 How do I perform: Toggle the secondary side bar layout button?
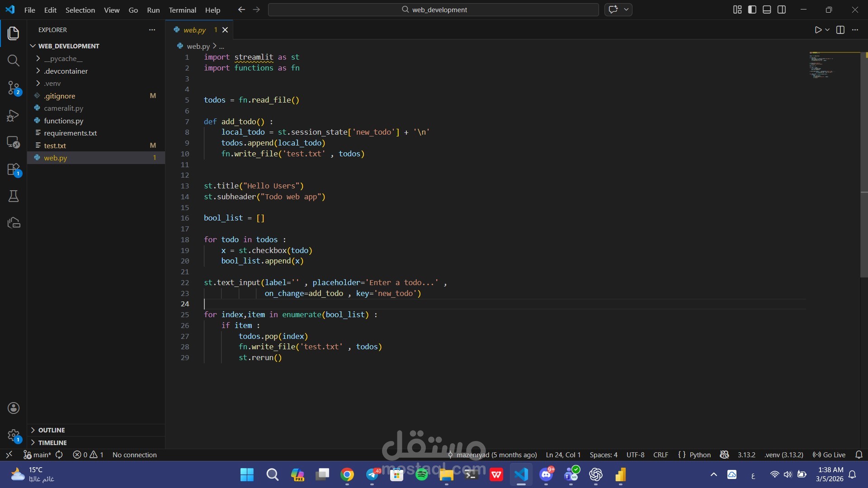point(782,9)
